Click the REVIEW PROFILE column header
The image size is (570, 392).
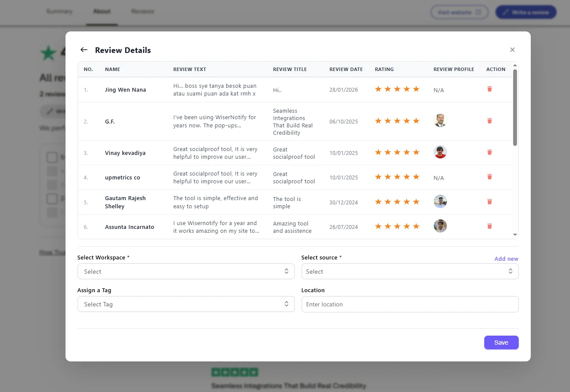tap(454, 69)
